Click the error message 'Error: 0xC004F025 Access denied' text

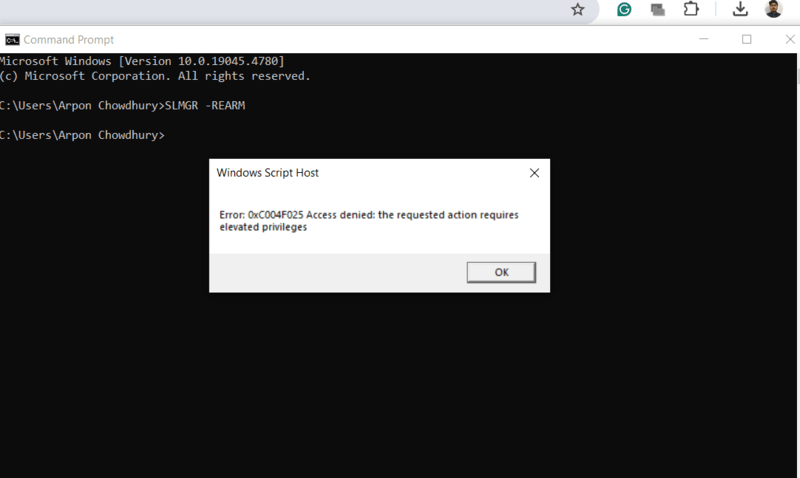click(369, 221)
